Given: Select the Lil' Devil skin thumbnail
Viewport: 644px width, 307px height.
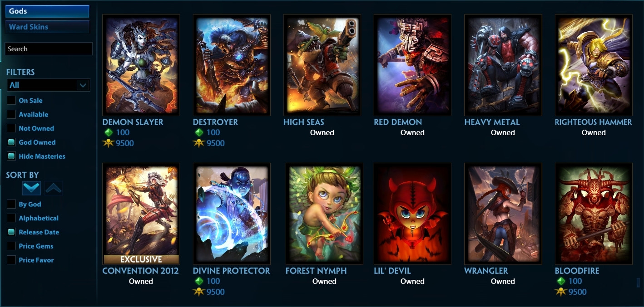Looking at the screenshot, I should (x=412, y=214).
